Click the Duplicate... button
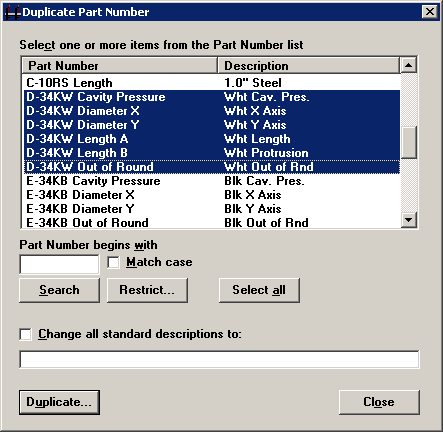 point(59,402)
